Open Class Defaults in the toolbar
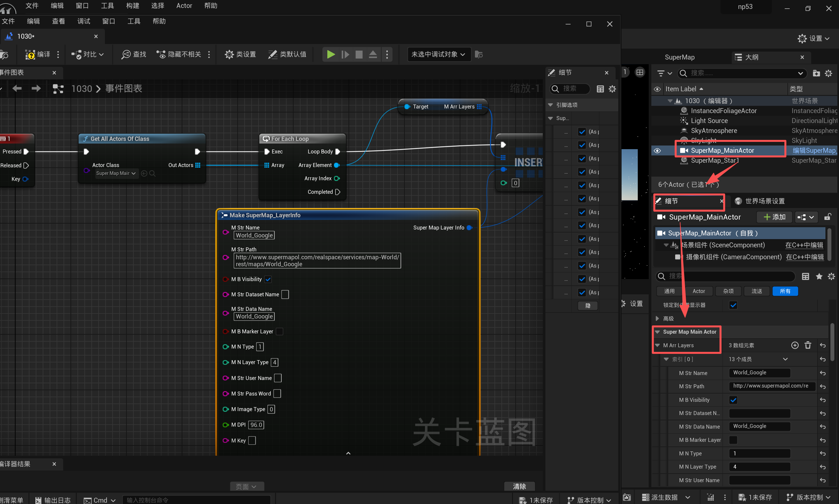Screen dimensions: 839x504 pos(287,54)
